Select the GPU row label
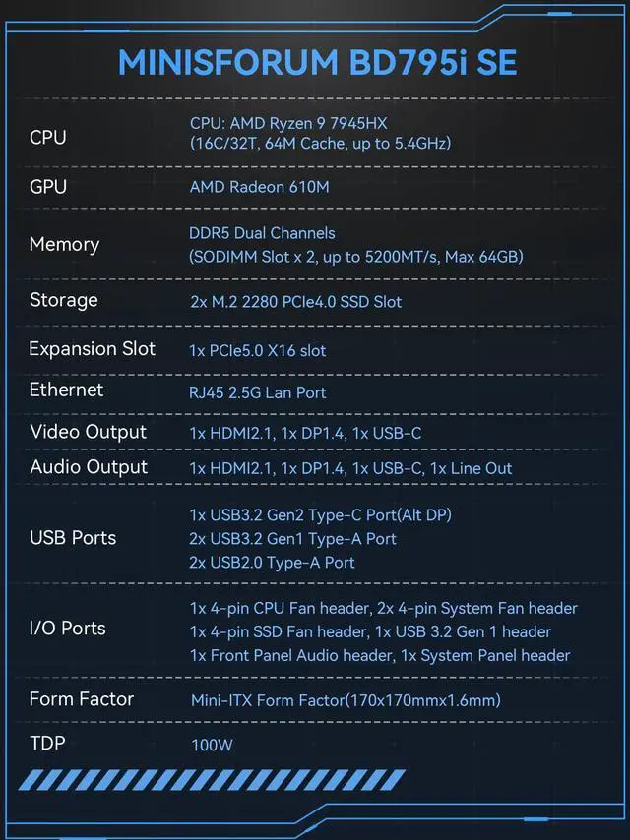The height and width of the screenshot is (840, 630). click(48, 187)
